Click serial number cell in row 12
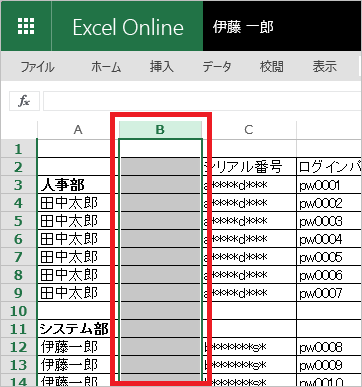This screenshot has height=387, width=362. click(x=249, y=347)
